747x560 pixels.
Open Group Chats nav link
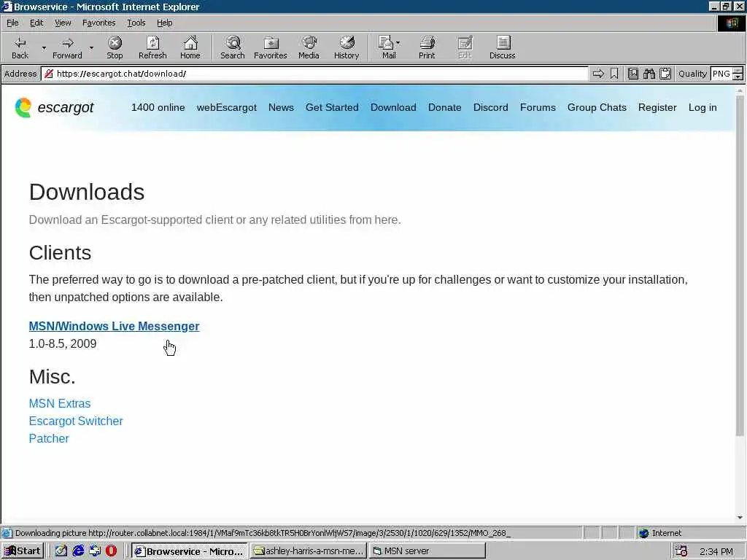pos(597,108)
